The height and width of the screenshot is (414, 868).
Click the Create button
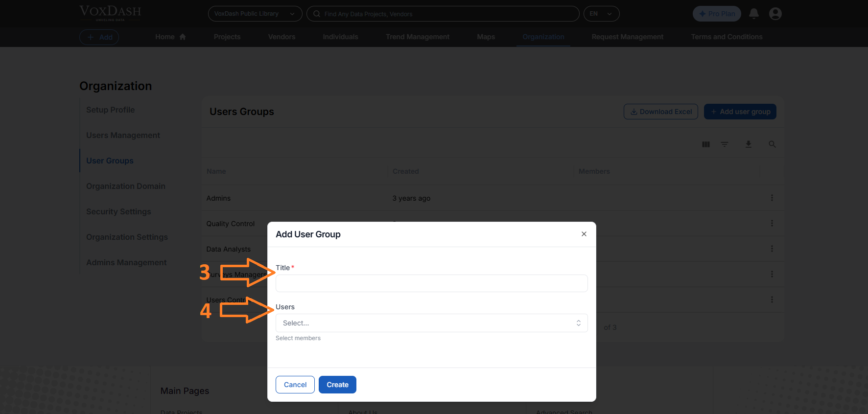click(x=337, y=385)
